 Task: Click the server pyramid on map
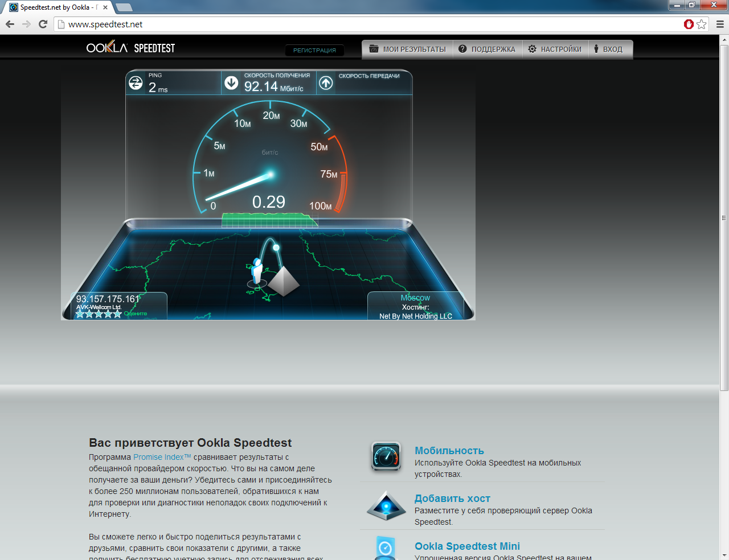[x=284, y=281]
